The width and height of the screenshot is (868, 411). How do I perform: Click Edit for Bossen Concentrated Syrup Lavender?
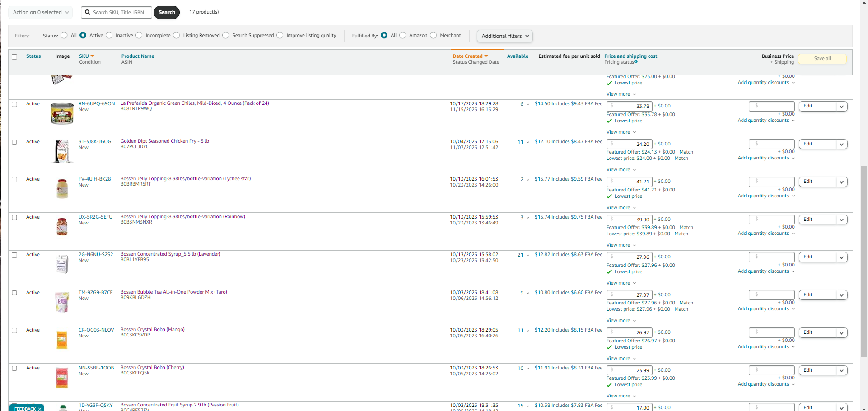pyautogui.click(x=818, y=257)
